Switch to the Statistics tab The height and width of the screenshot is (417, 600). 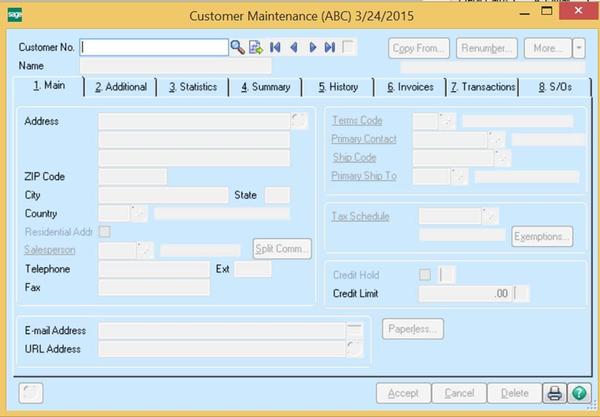click(x=193, y=87)
